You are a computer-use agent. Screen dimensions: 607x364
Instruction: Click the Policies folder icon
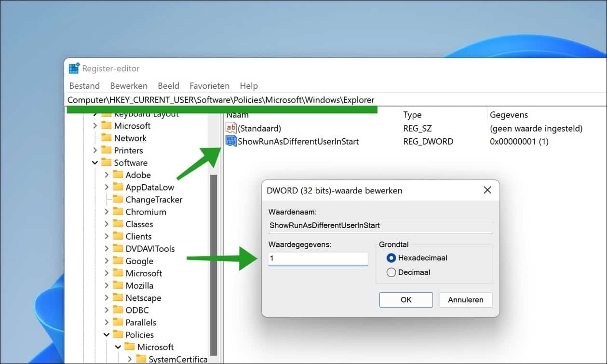118,335
